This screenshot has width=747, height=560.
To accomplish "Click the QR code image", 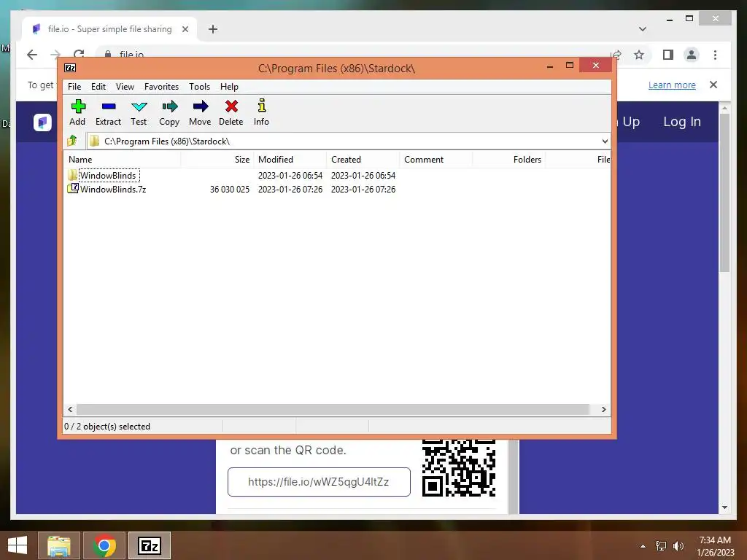I will point(459,468).
